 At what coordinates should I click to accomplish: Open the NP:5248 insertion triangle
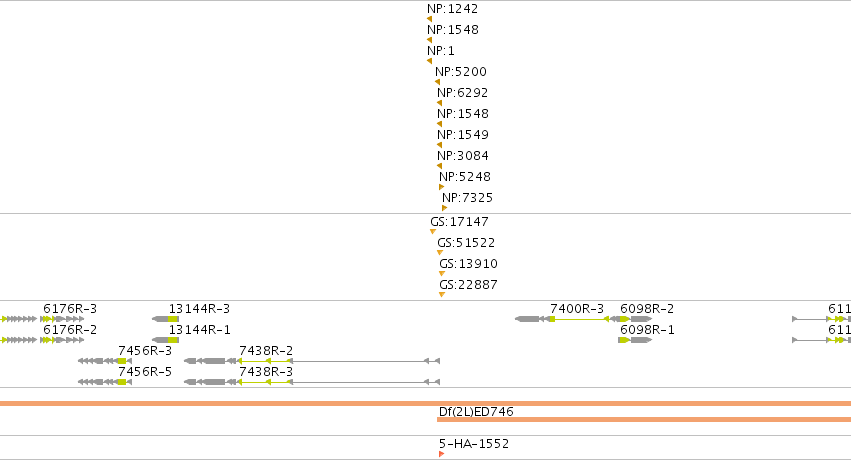click(x=442, y=187)
